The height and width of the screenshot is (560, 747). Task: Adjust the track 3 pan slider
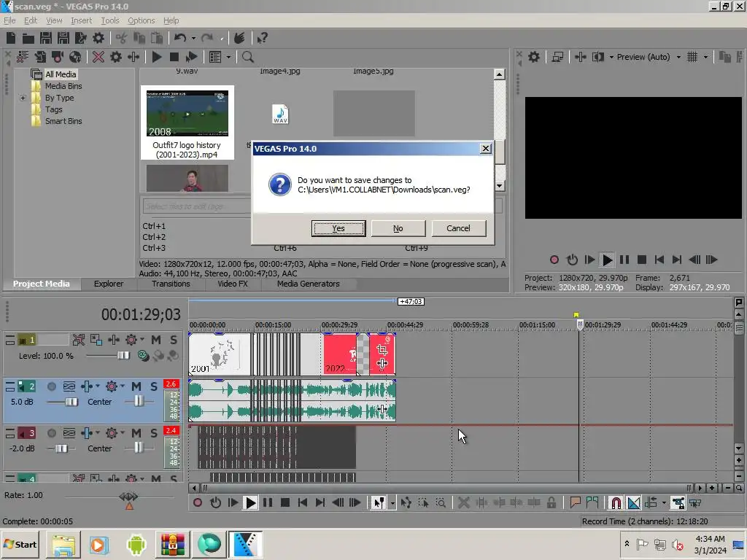click(x=138, y=448)
